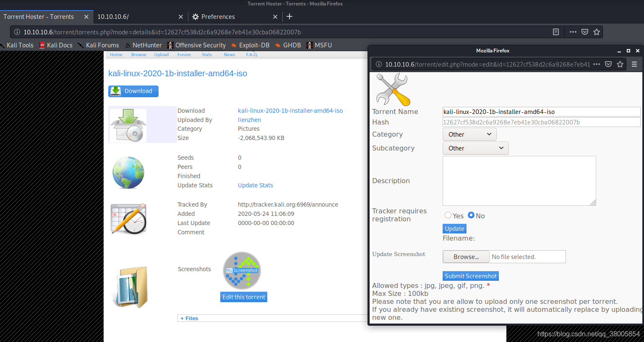Click site info icon in main address bar

17,32
